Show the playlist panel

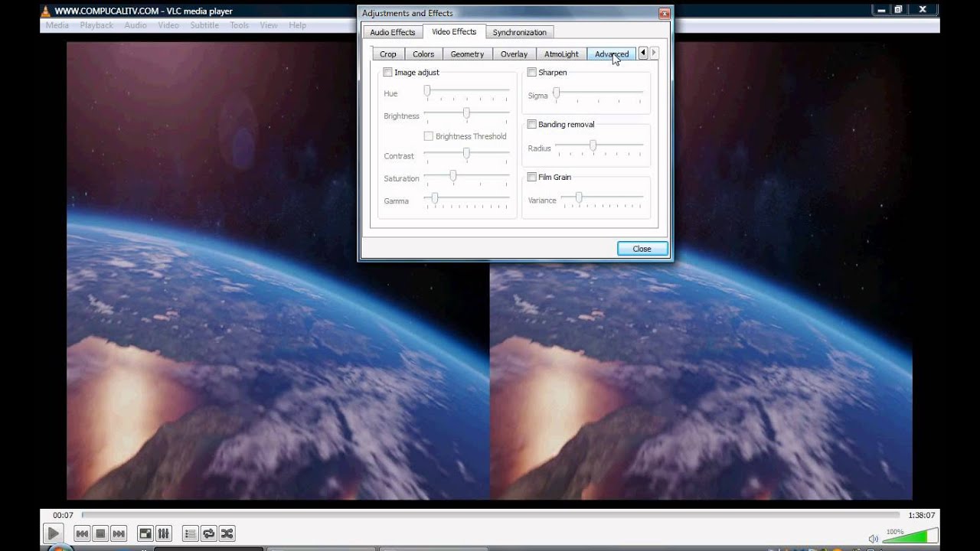click(190, 533)
